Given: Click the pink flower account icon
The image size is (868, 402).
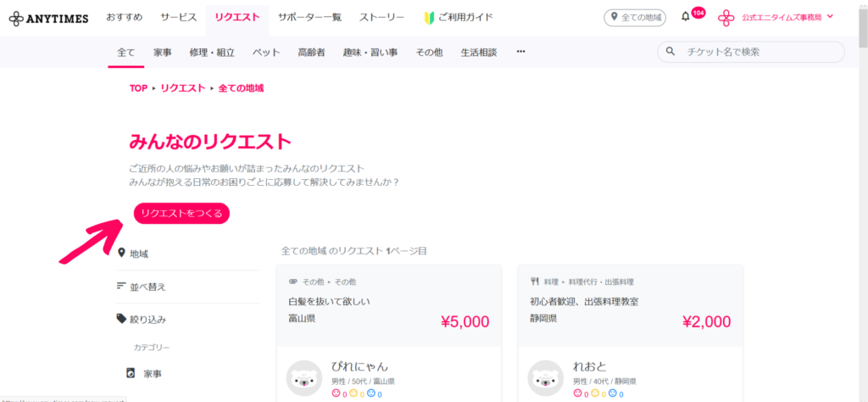Looking at the screenshot, I should pos(726,18).
